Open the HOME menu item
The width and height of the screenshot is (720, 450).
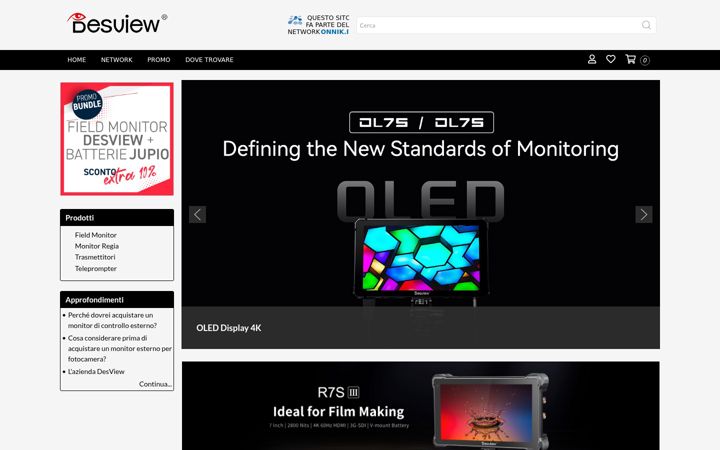(x=77, y=60)
